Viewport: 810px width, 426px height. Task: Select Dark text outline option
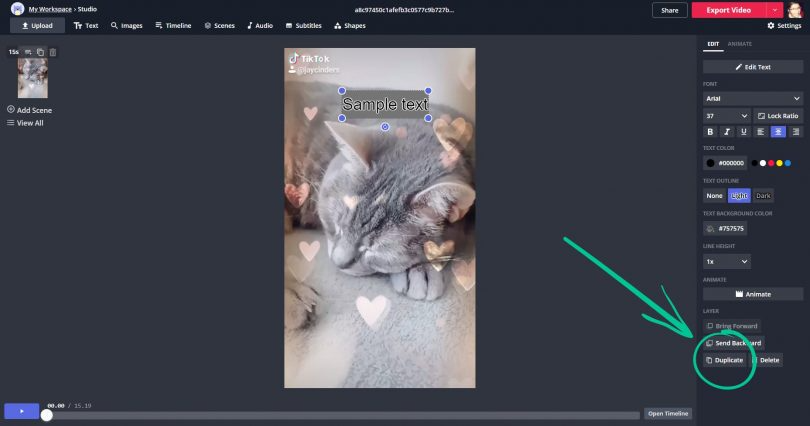[x=763, y=196]
